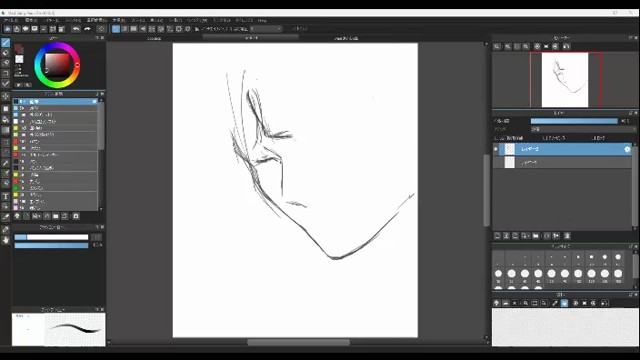This screenshot has height=360, width=640.
Task: Enable the radial snap guide
Action: [x=152, y=29]
